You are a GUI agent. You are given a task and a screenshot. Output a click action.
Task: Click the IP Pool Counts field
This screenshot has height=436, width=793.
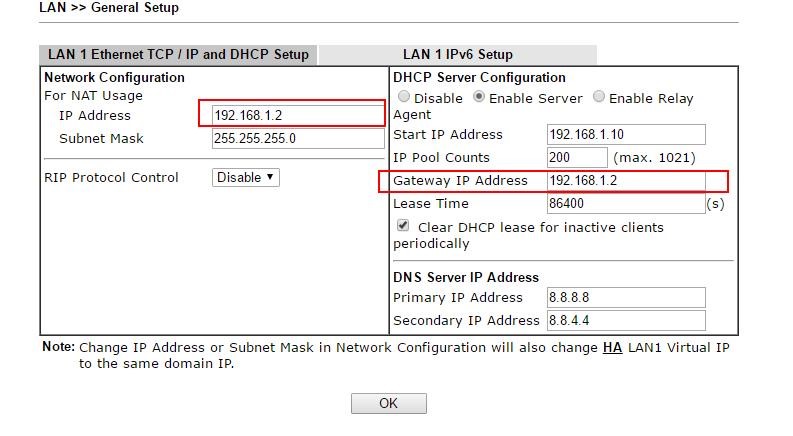pos(577,157)
